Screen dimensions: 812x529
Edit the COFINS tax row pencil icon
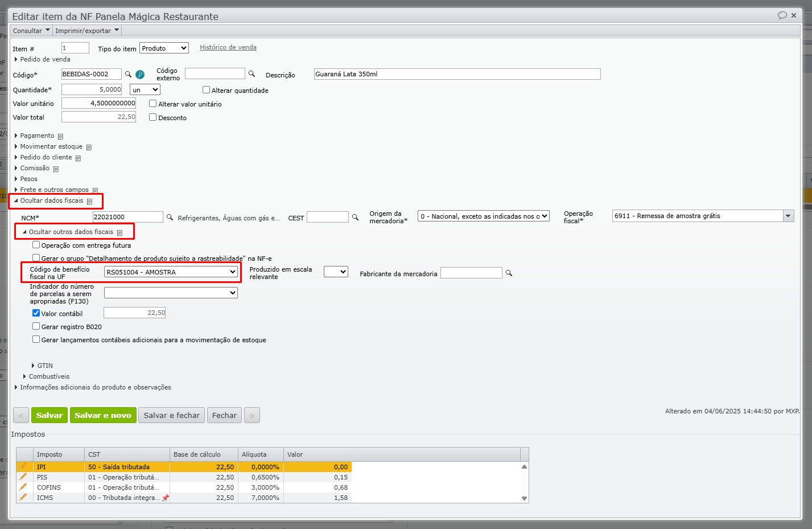pos(23,487)
